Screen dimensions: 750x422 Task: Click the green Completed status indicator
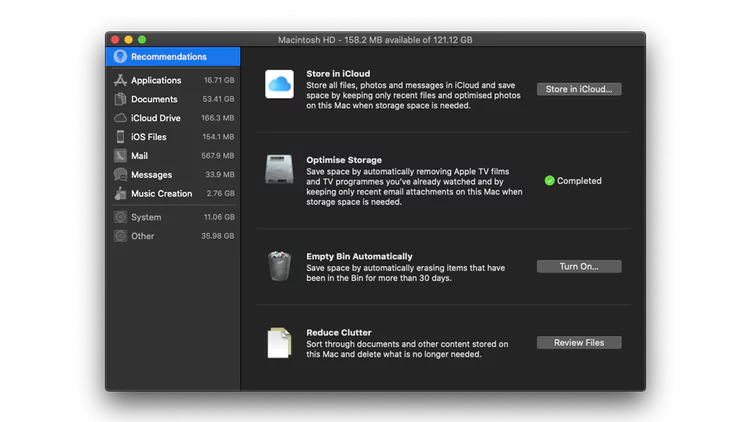click(549, 181)
